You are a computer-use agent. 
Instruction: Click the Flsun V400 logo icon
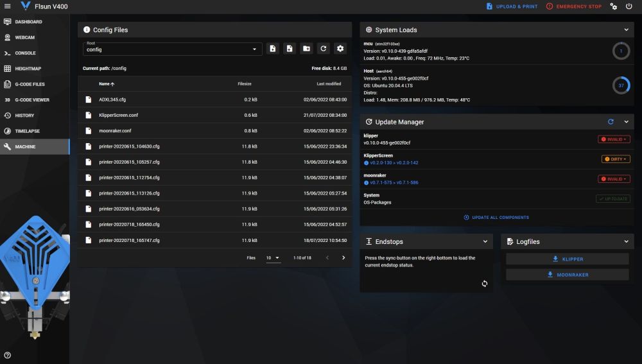[26, 6]
